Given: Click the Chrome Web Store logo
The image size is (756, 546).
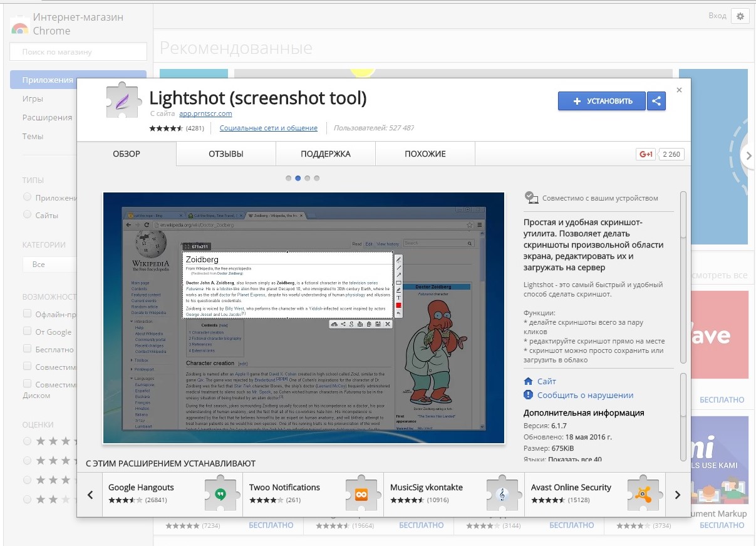Looking at the screenshot, I should point(20,26).
